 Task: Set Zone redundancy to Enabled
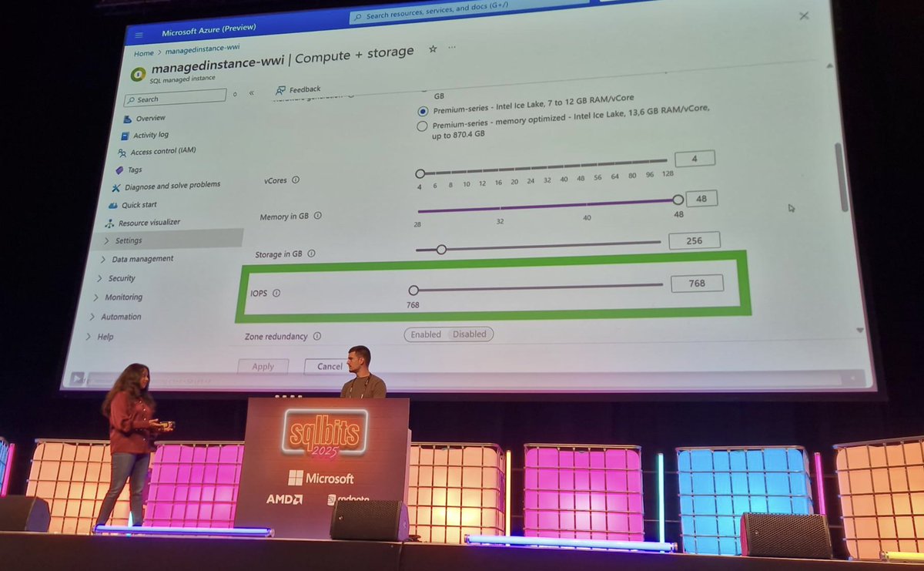point(426,334)
